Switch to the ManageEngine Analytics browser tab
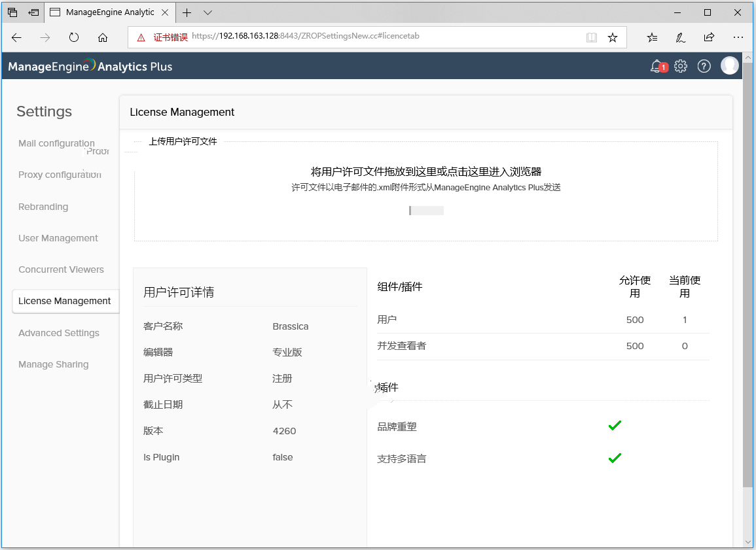 point(110,12)
